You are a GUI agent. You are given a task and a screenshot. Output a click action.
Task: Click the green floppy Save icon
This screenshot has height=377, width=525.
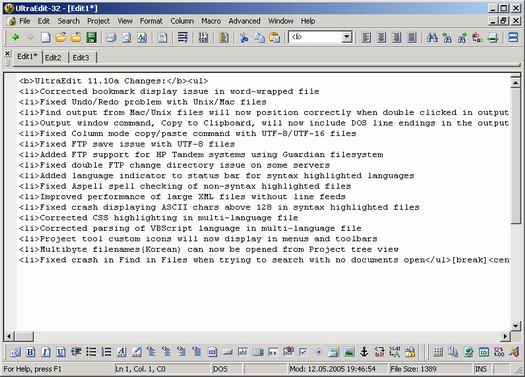coord(91,37)
